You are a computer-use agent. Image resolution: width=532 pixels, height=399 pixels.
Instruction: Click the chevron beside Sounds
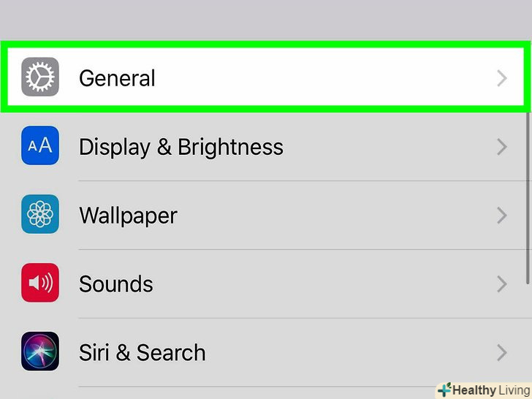(501, 284)
